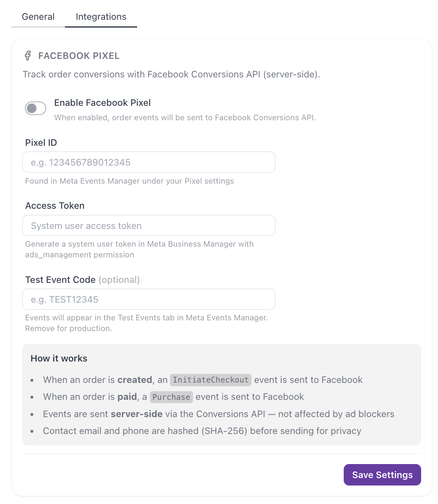This screenshot has height=504, width=438.
Task: Select the Test Event Code input box
Action: coord(149,299)
